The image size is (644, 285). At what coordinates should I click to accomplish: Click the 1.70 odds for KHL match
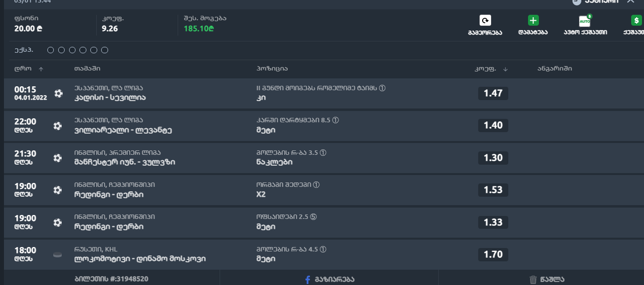coord(492,254)
